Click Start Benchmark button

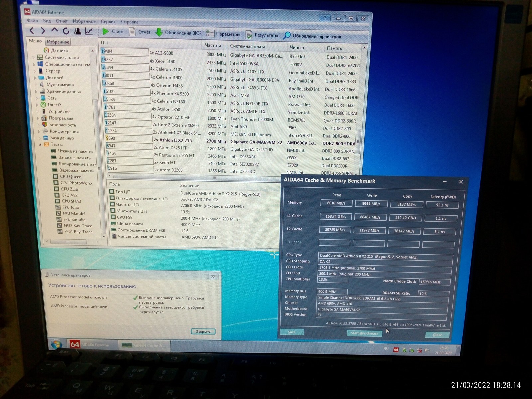[x=364, y=333]
